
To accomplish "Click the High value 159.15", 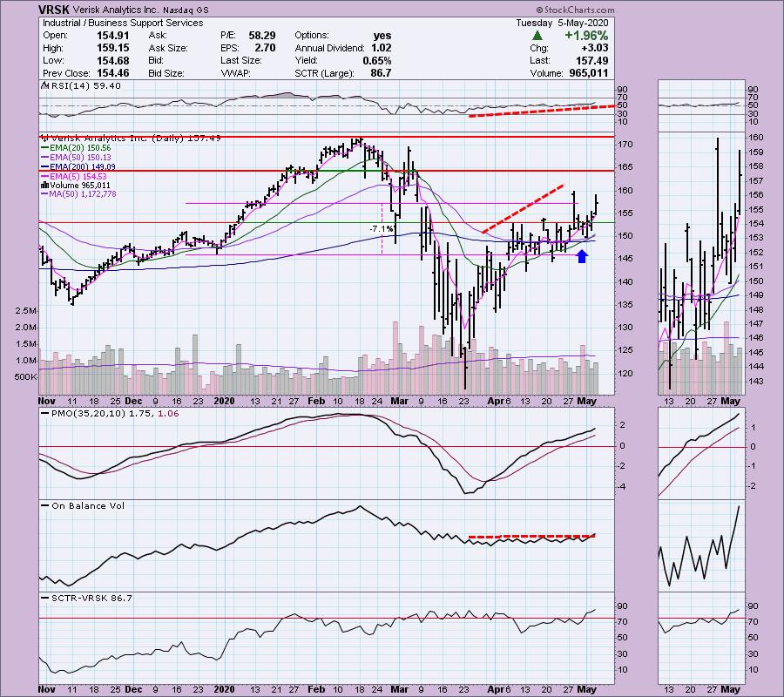I will pyautogui.click(x=112, y=48).
